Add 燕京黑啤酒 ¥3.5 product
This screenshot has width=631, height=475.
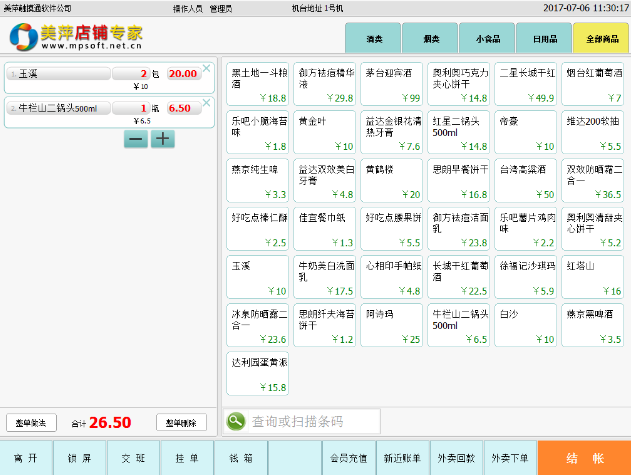tap(593, 325)
